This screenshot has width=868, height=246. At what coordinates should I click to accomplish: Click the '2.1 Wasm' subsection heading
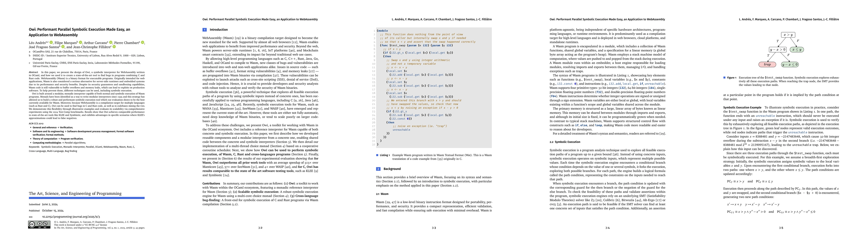pos(382,194)
